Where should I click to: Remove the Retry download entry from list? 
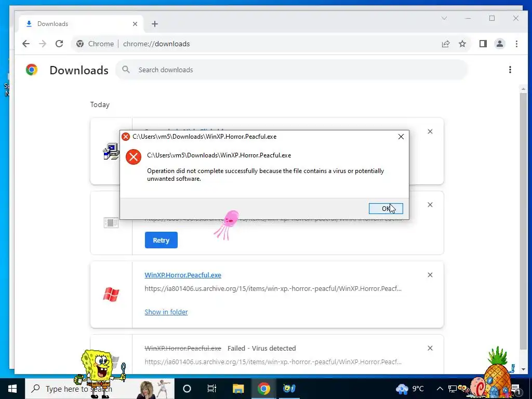[x=430, y=205]
